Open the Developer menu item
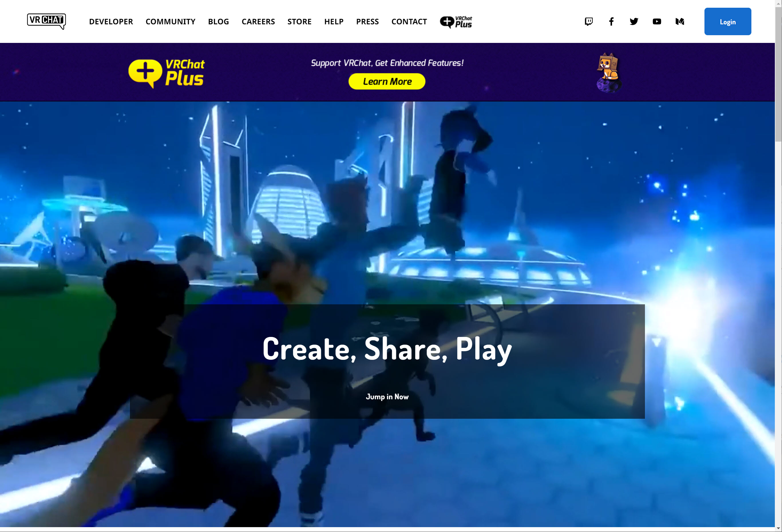Viewport: 782px width, 532px height. 111,22
